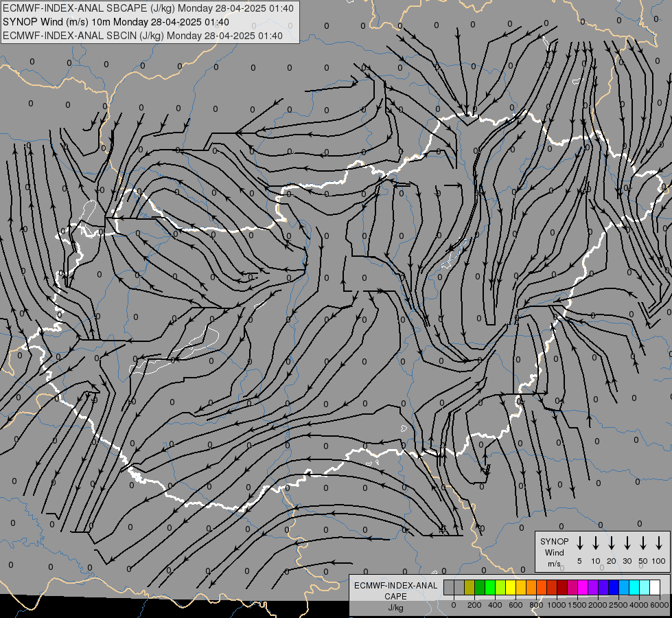This screenshot has height=618, width=672.
Task: Click the '1000' tick label on CAPE scale
Action: pos(557,605)
